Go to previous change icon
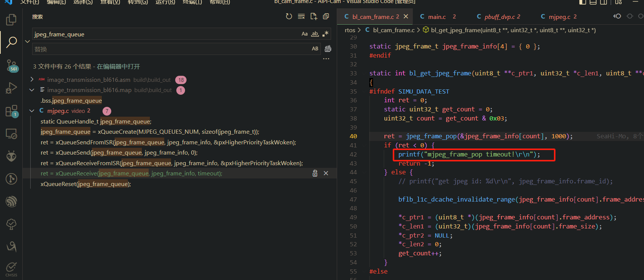644x280 pixels. tap(617, 16)
